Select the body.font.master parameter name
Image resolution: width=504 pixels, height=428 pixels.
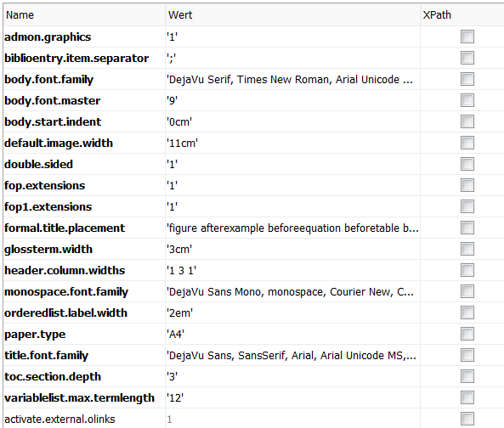coord(53,100)
